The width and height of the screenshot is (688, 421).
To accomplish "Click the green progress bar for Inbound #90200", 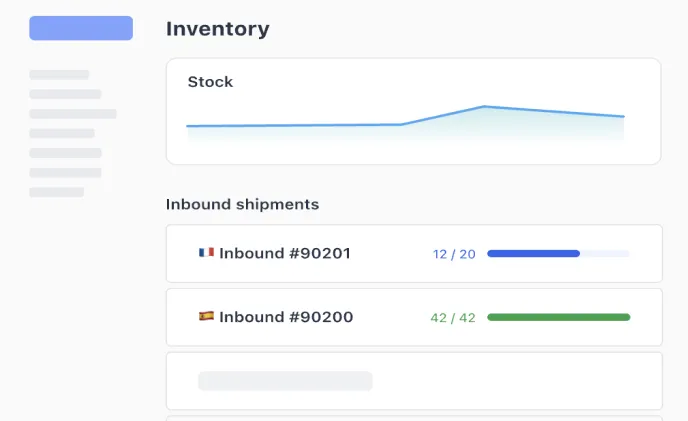I will pos(559,317).
